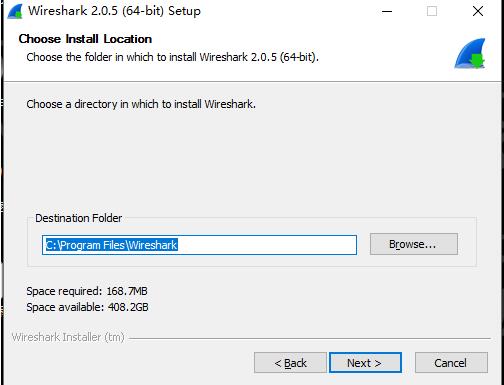Viewport: 504px width, 385px height.
Task: Select the highlighted C:\Program Files\Wireshark text
Action: coord(111,245)
